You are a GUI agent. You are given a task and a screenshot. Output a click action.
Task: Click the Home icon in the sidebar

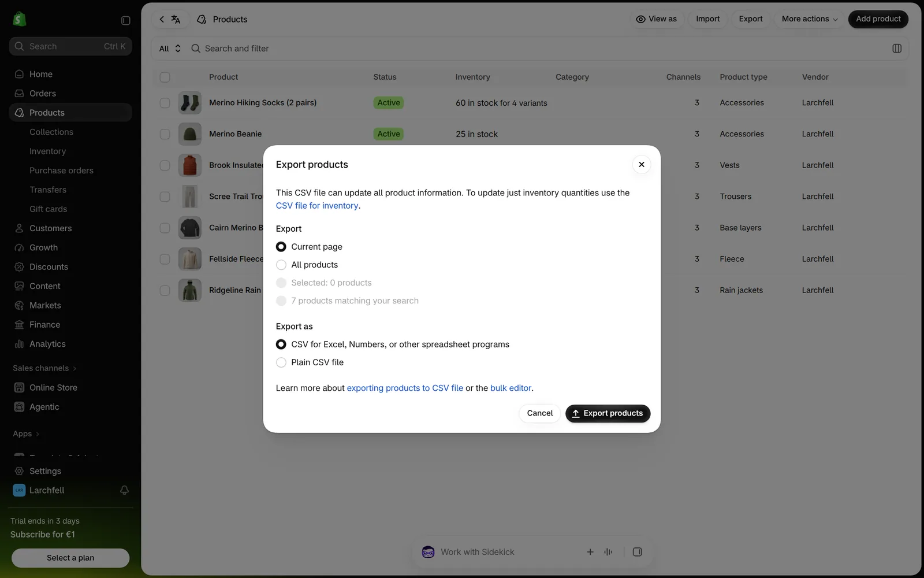point(19,74)
